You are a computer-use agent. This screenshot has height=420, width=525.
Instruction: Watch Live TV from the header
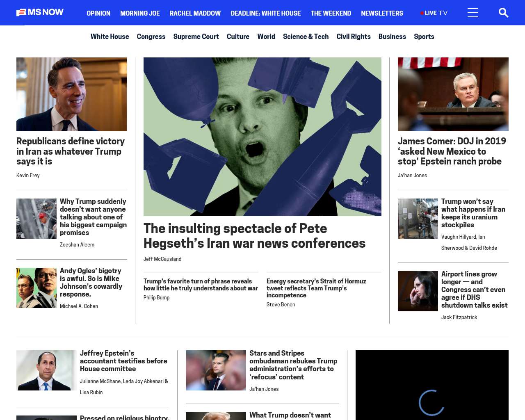pos(434,13)
